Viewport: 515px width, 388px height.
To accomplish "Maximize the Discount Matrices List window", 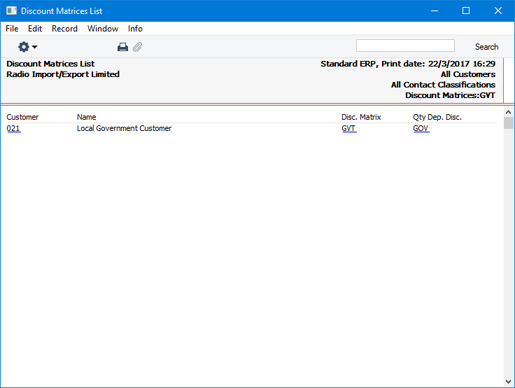I will tap(466, 11).
